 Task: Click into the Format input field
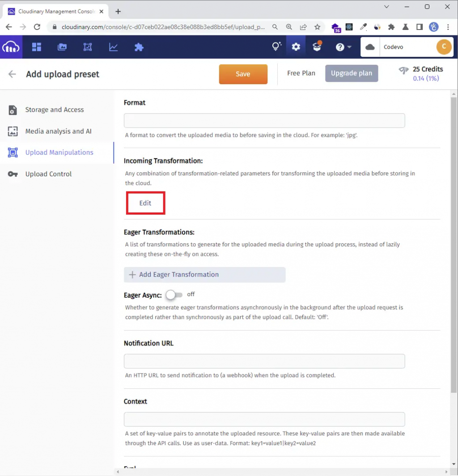[264, 120]
